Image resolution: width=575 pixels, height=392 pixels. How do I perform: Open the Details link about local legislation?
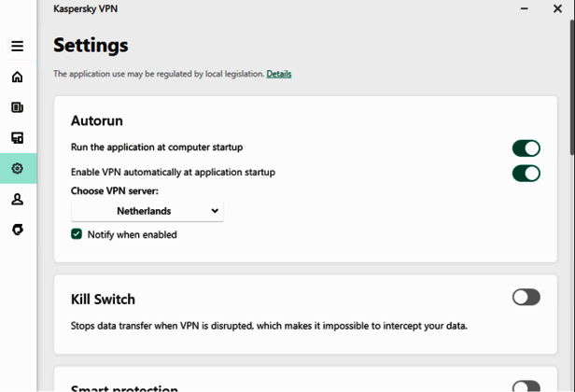click(x=278, y=74)
